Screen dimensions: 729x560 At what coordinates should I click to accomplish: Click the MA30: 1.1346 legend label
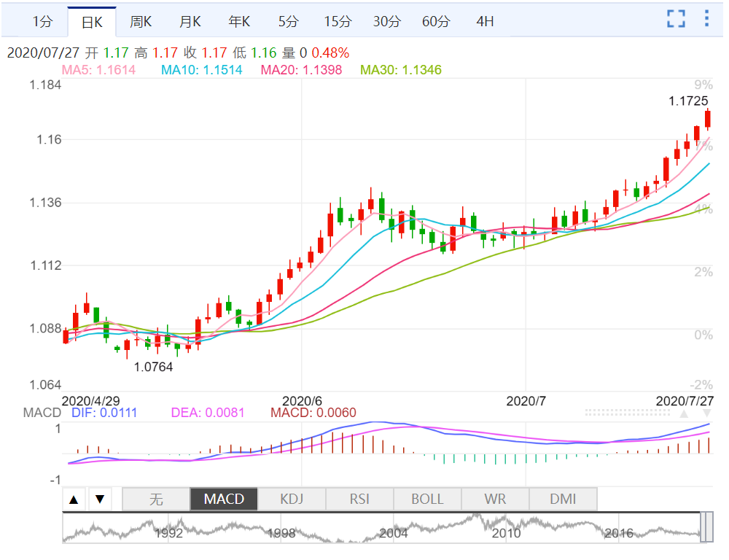pyautogui.click(x=401, y=70)
